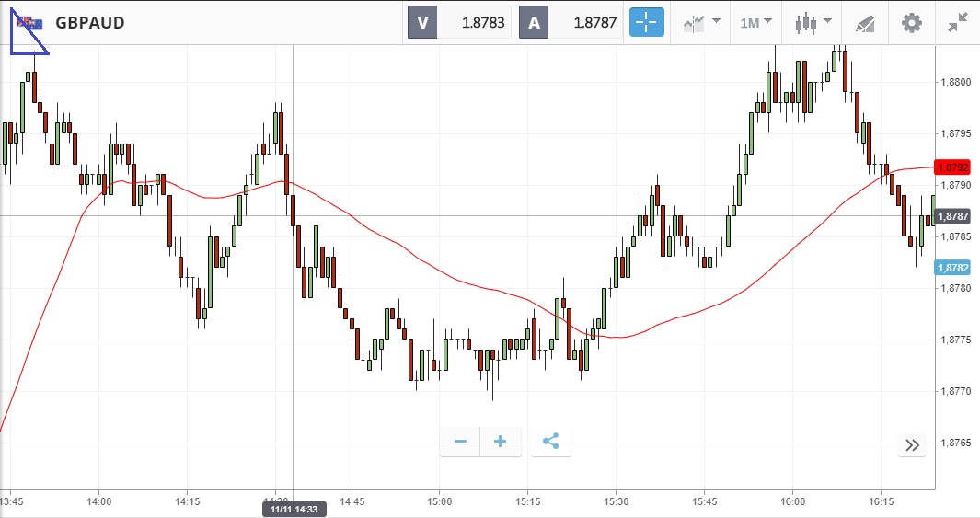Viewport: 980px width, 518px height.
Task: Zoom out with the minus button
Action: pyautogui.click(x=460, y=442)
